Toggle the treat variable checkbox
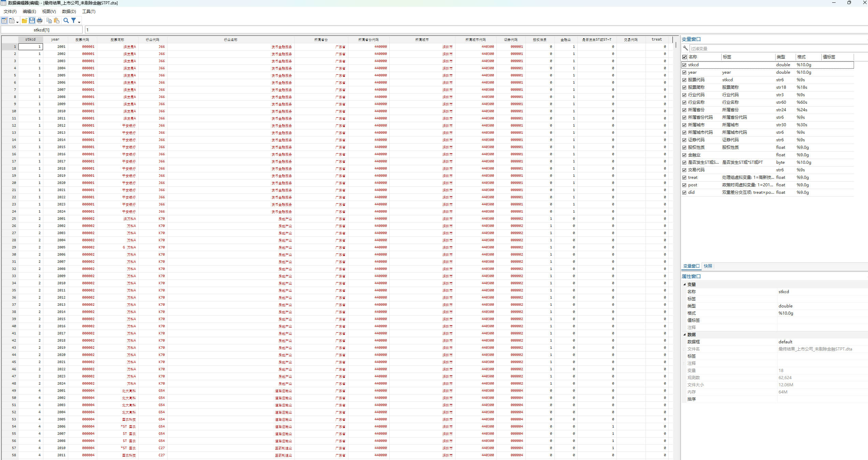This screenshot has height=460, width=868. coord(684,177)
